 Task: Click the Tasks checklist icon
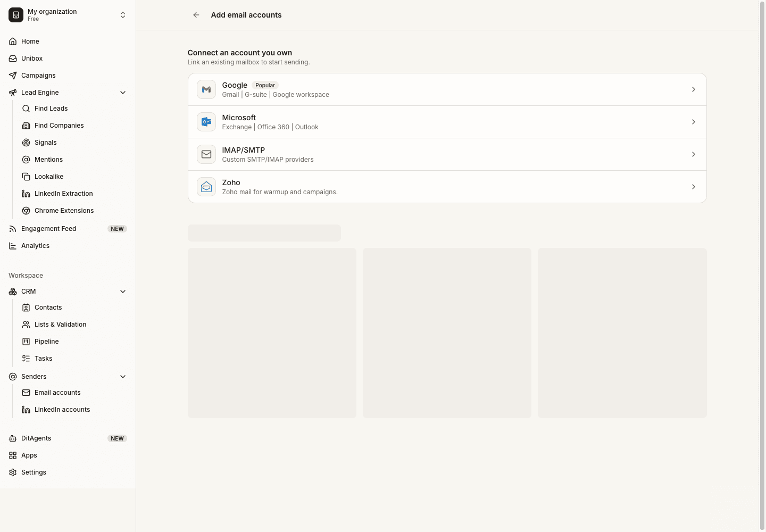click(26, 359)
